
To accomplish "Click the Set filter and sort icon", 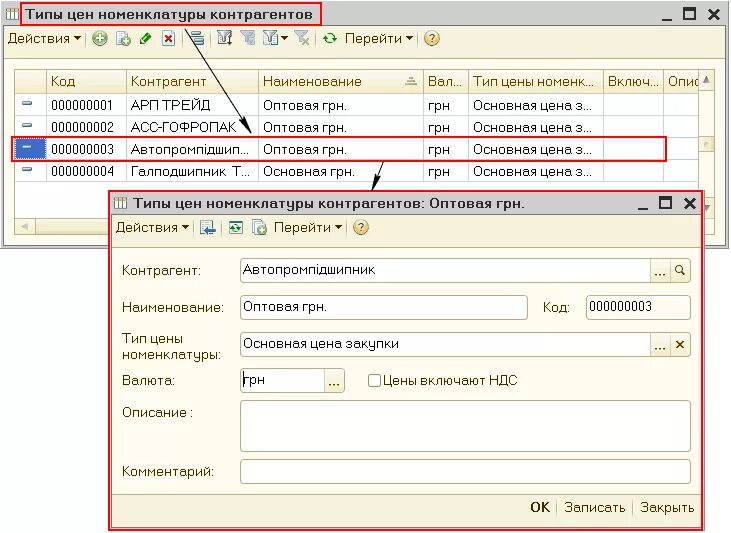I will 224,38.
